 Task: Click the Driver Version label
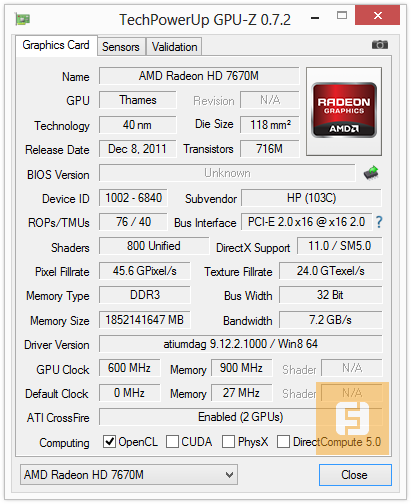[x=57, y=345]
